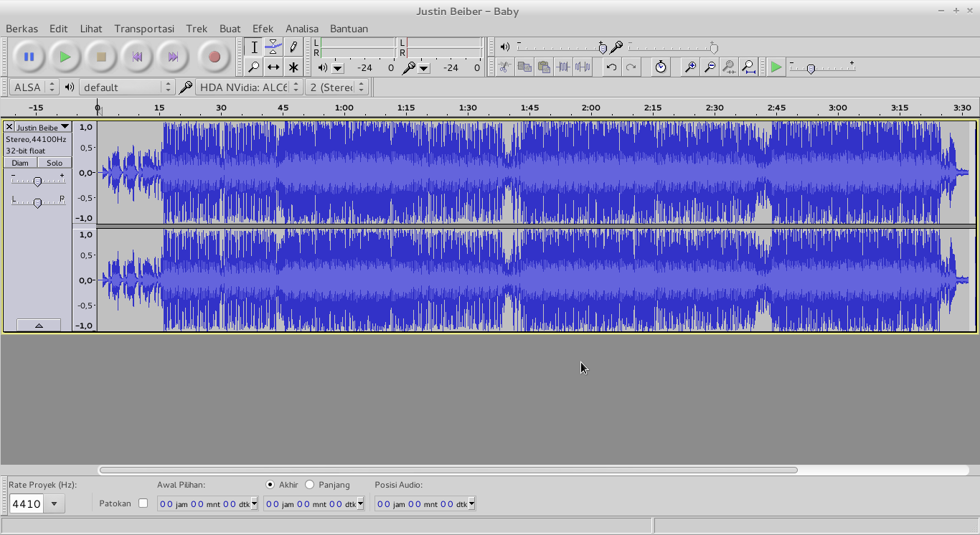The width and height of the screenshot is (980, 535).
Task: Open the Bantuan menu
Action: click(x=349, y=29)
